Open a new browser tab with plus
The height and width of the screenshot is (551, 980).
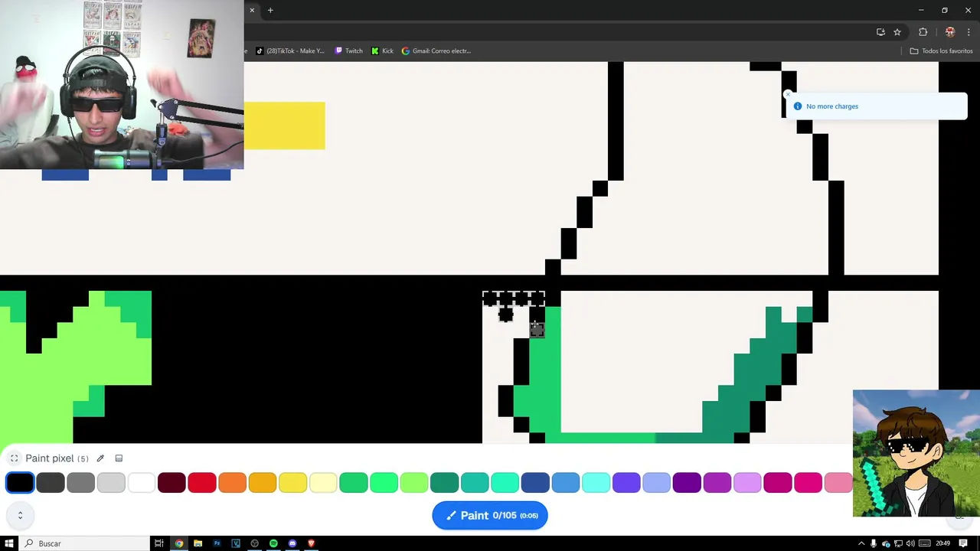[270, 10]
